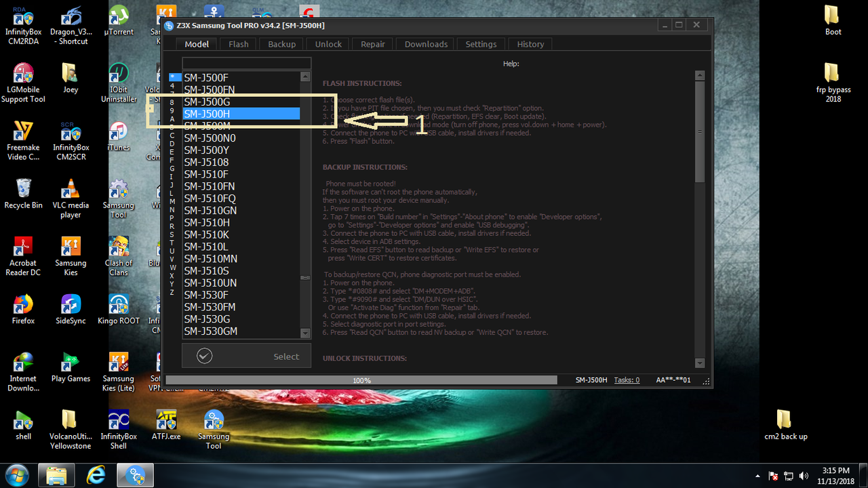View the History tab
The image size is (868, 488).
[530, 44]
